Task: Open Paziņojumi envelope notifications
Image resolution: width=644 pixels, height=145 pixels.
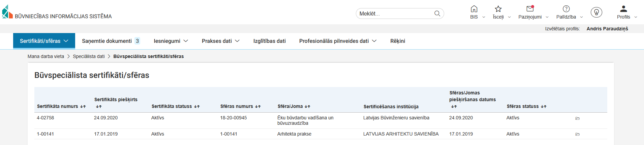Action: click(530, 9)
